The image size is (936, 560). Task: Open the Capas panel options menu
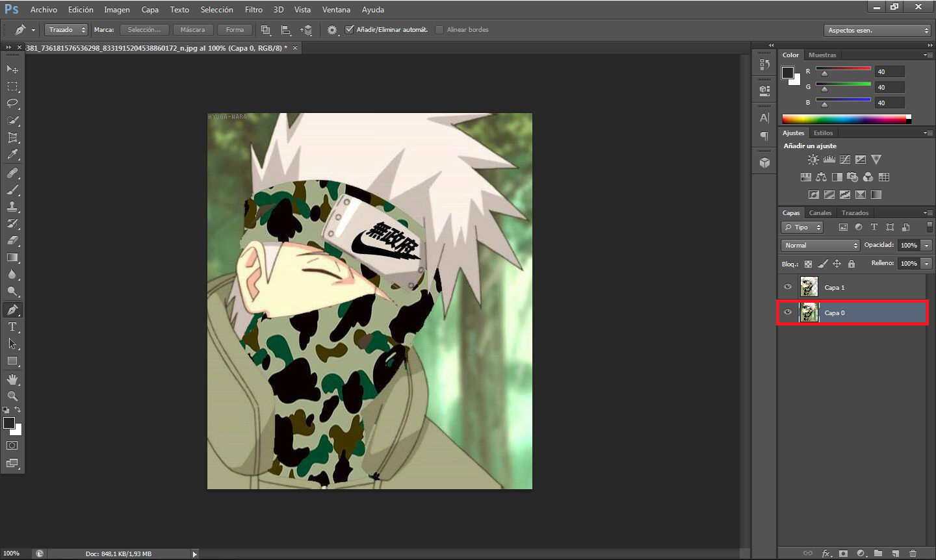coord(928,213)
